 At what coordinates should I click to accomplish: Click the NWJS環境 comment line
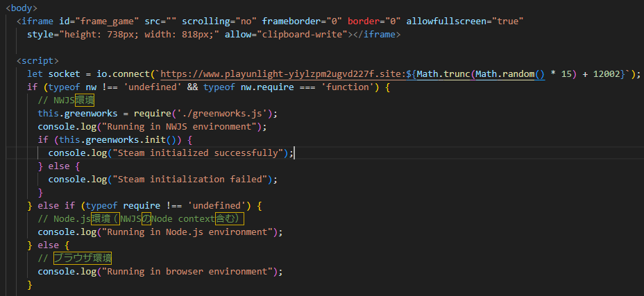66,101
